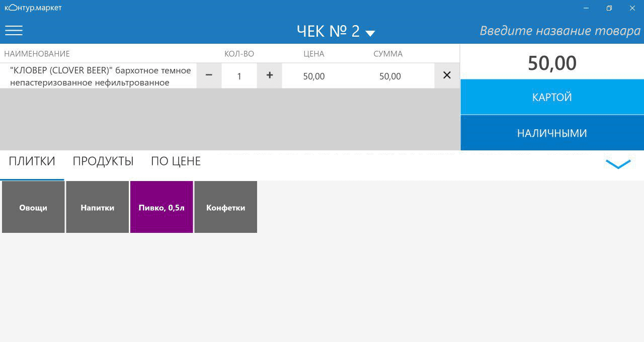Image resolution: width=644 pixels, height=342 pixels.
Task: Open the hamburger main menu
Action: tap(14, 31)
